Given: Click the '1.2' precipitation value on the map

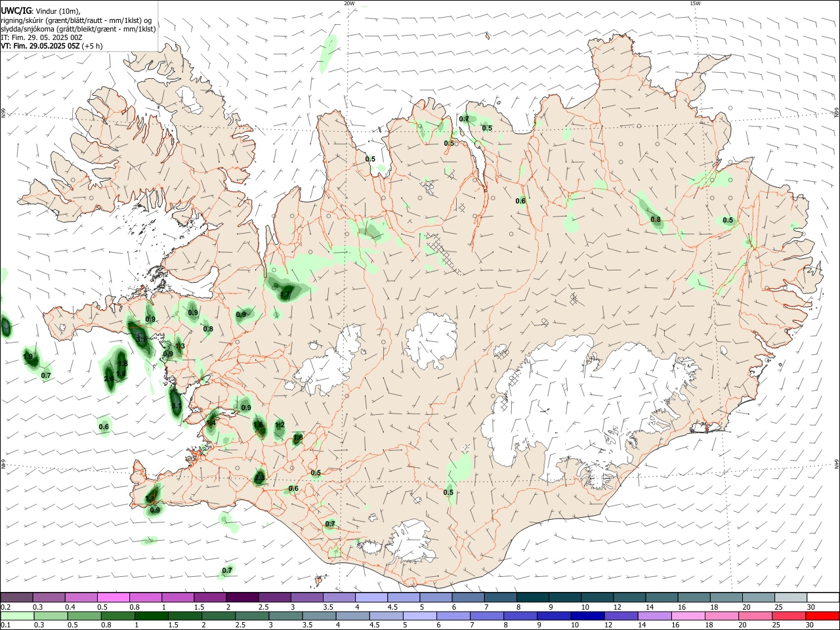Looking at the screenshot, I should coord(280,425).
